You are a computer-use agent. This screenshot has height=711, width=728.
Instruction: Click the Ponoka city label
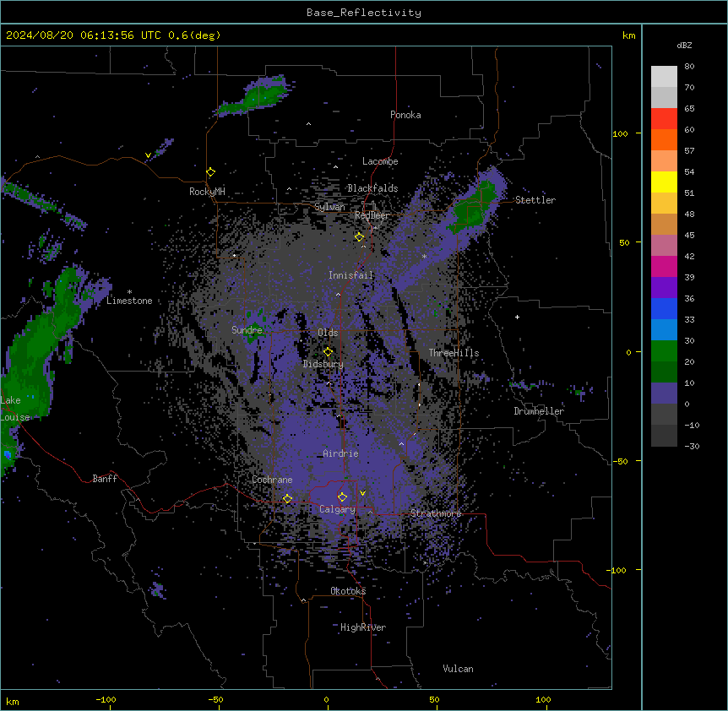click(405, 115)
